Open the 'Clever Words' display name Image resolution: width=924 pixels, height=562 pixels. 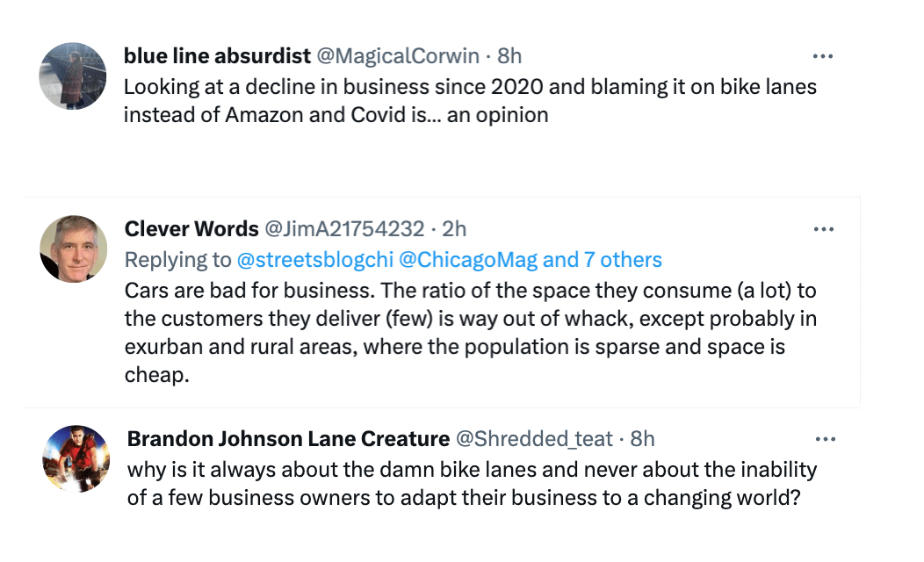tap(191, 229)
